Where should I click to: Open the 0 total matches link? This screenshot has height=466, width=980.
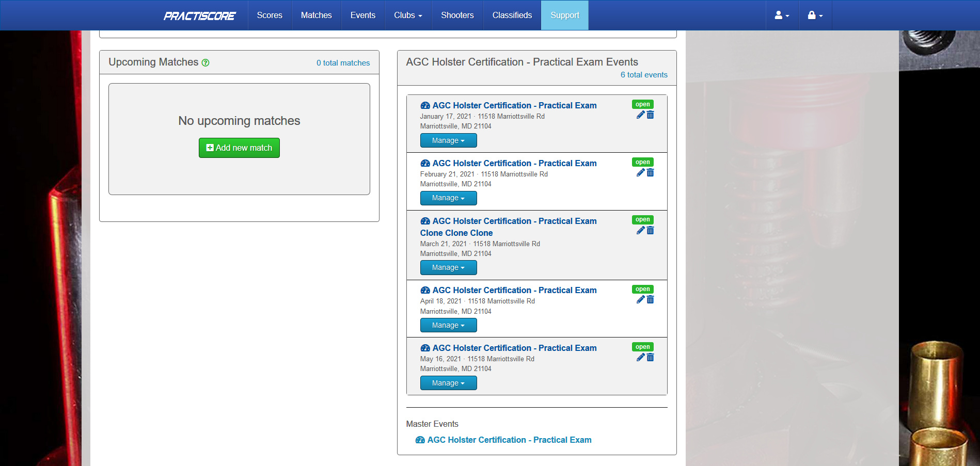point(343,63)
